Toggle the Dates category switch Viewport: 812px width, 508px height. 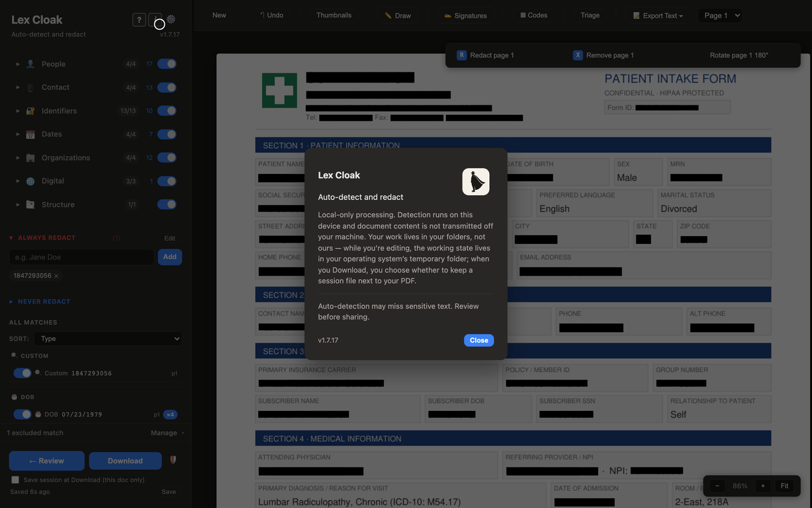(167, 135)
